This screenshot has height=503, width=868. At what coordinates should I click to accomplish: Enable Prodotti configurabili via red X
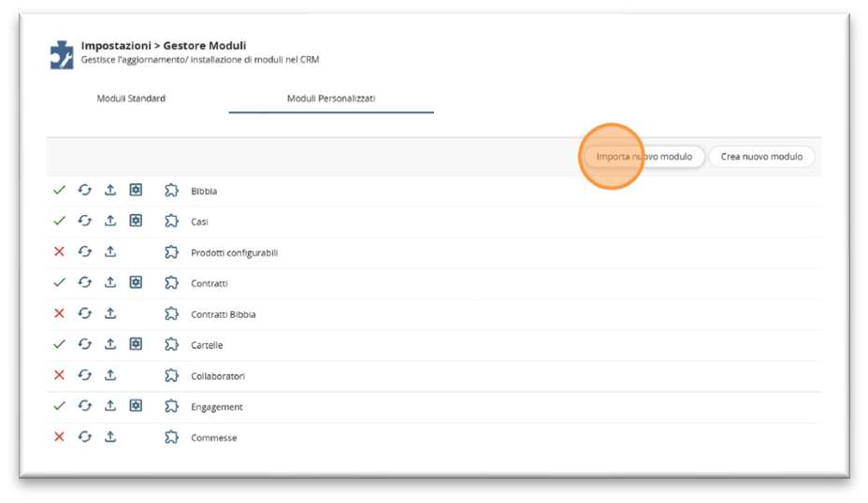(59, 251)
